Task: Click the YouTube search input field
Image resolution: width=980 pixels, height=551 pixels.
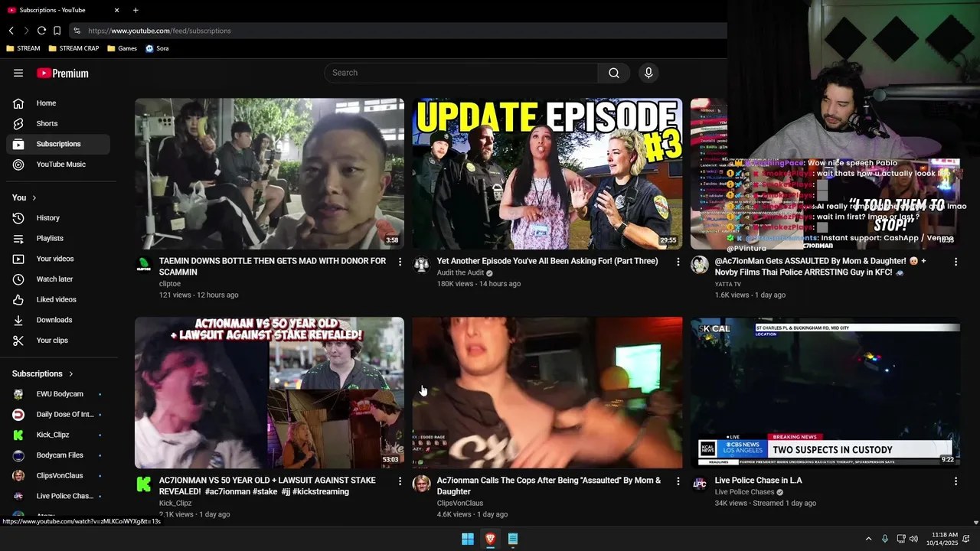Action: coord(461,73)
